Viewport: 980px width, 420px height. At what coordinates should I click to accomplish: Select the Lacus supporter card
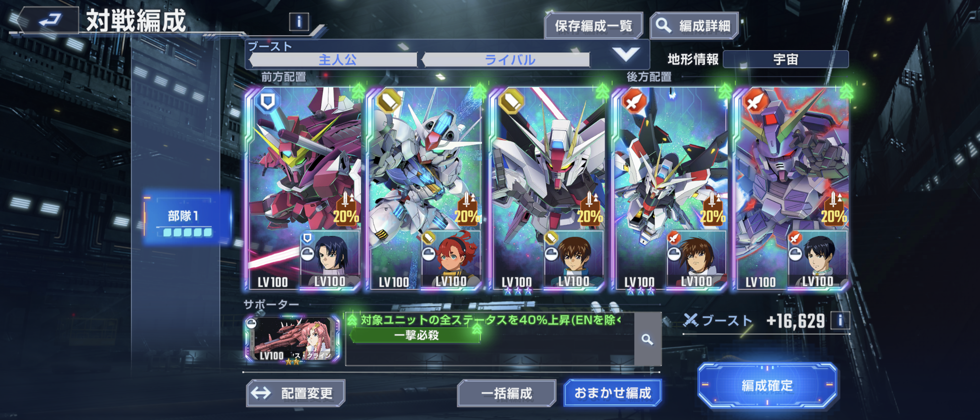[x=292, y=339]
